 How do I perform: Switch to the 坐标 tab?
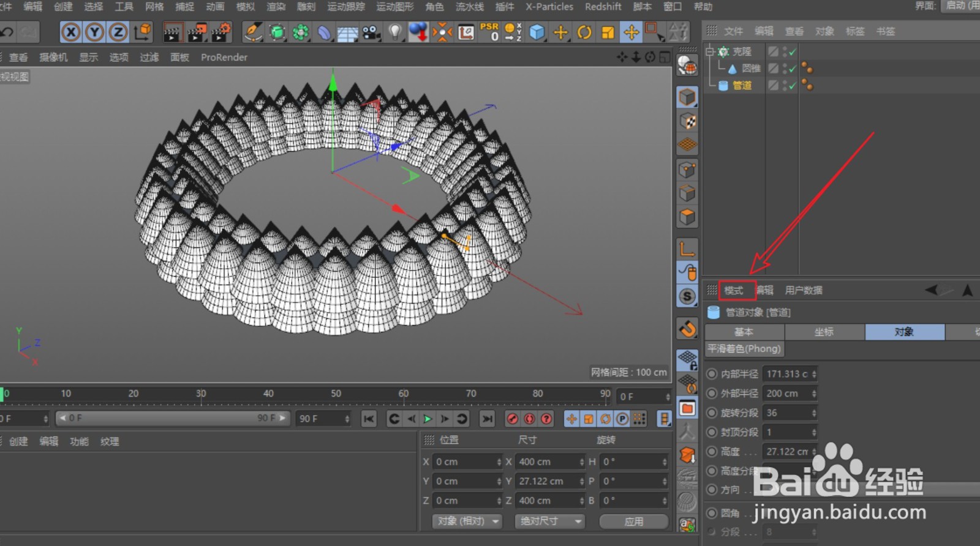(x=824, y=332)
